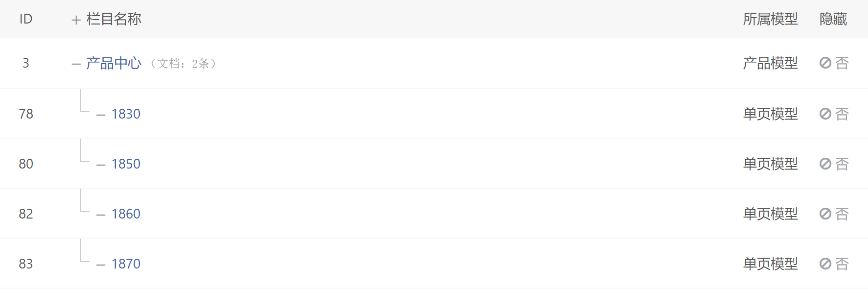Collapse the 1830 row minus icon
Viewport: 868px width, 293px height.
pos(101,115)
